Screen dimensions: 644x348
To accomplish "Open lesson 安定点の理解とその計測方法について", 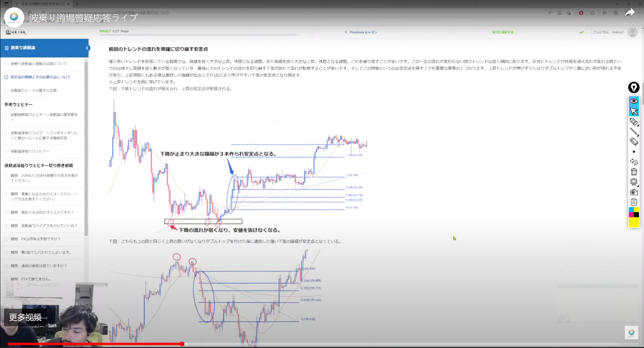I will [x=40, y=77].
